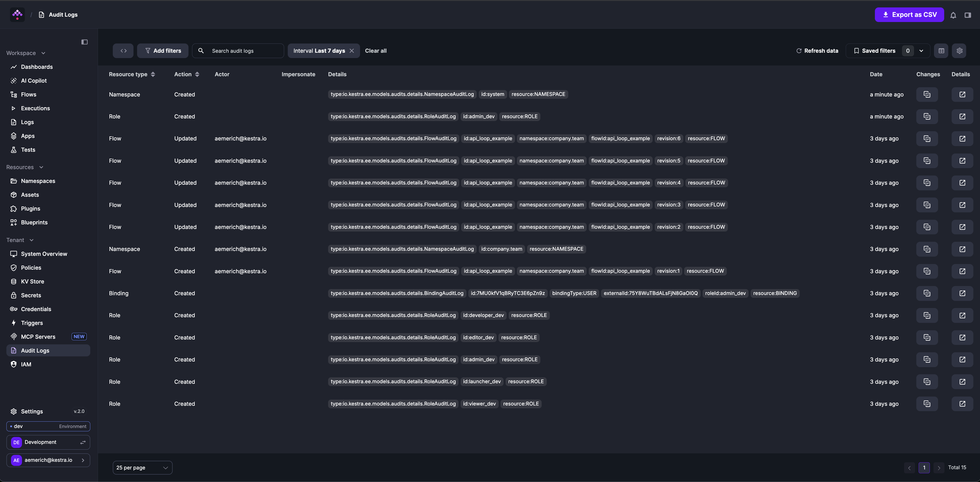Open the 25 per page dropdown

click(x=142, y=467)
